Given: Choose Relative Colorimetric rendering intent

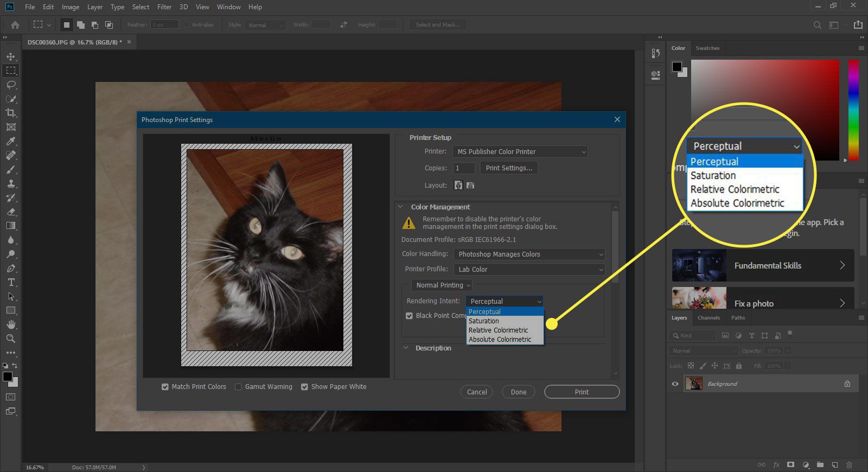Looking at the screenshot, I should click(x=505, y=330).
